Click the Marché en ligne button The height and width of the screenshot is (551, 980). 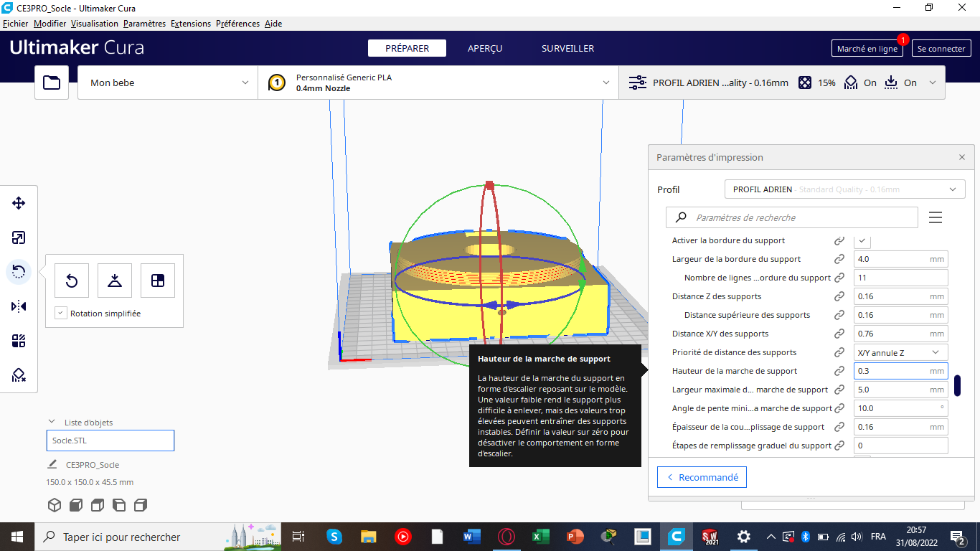(x=867, y=49)
